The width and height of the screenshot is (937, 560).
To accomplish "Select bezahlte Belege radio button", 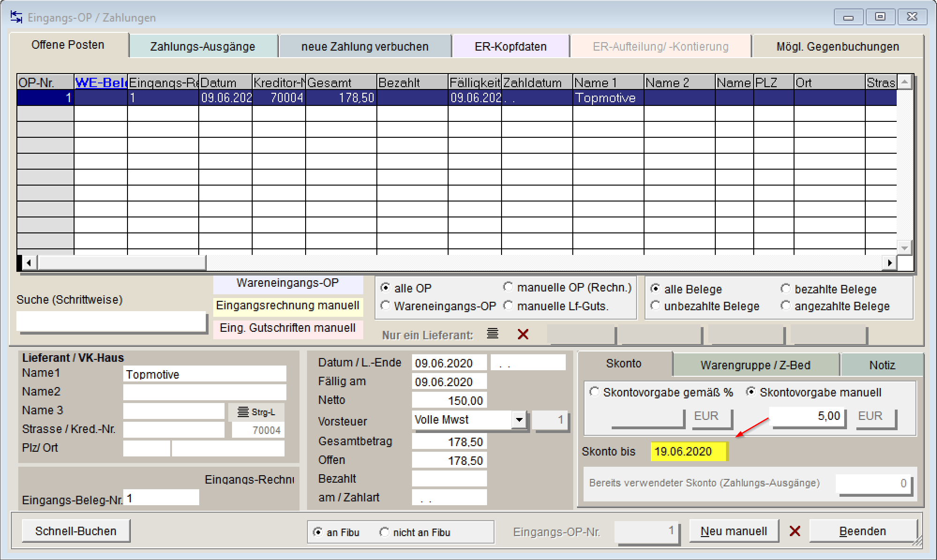I will click(x=786, y=289).
